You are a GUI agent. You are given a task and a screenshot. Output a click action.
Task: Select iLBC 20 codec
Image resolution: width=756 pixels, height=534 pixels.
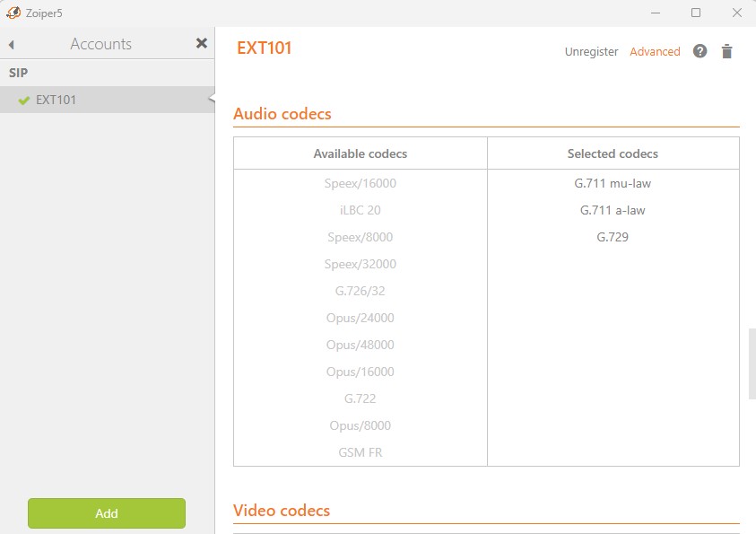click(361, 210)
